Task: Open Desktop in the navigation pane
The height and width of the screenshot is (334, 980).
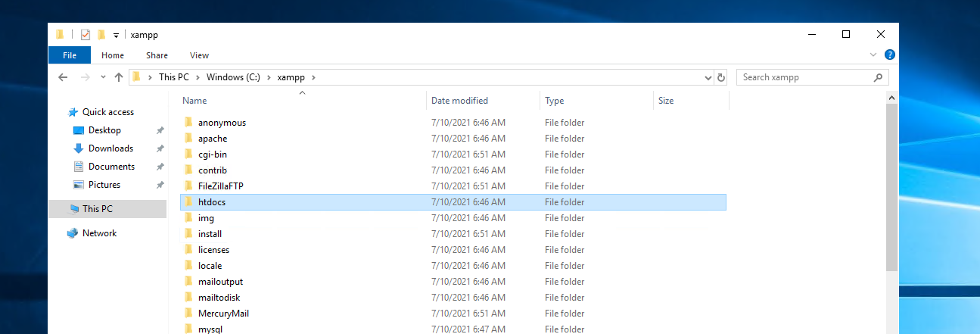Action: click(x=104, y=130)
